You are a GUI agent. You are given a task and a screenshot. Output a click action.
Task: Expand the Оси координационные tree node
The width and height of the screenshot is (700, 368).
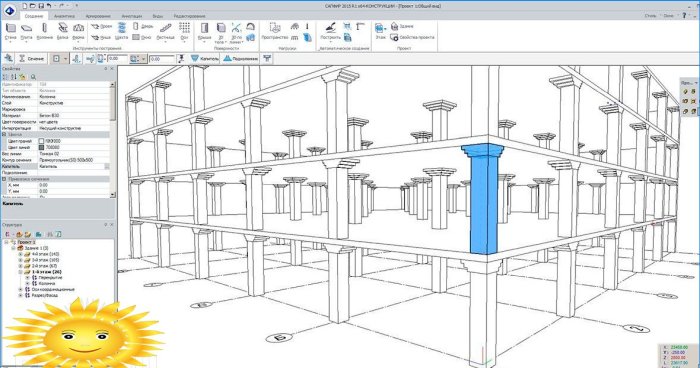pos(20,289)
